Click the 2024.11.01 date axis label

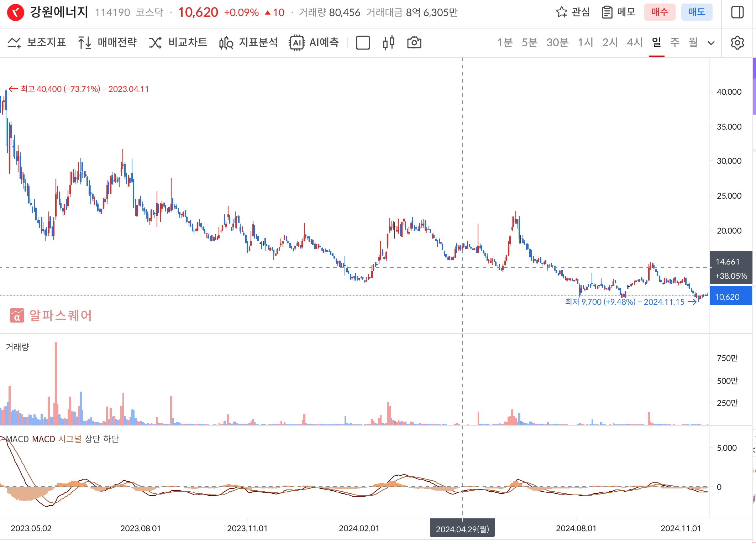pos(681,528)
